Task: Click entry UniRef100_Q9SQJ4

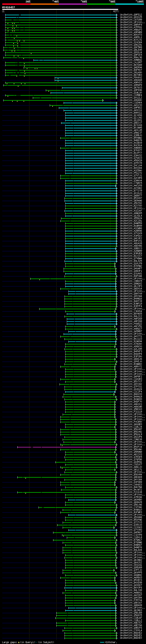Action: [x=131, y=53]
